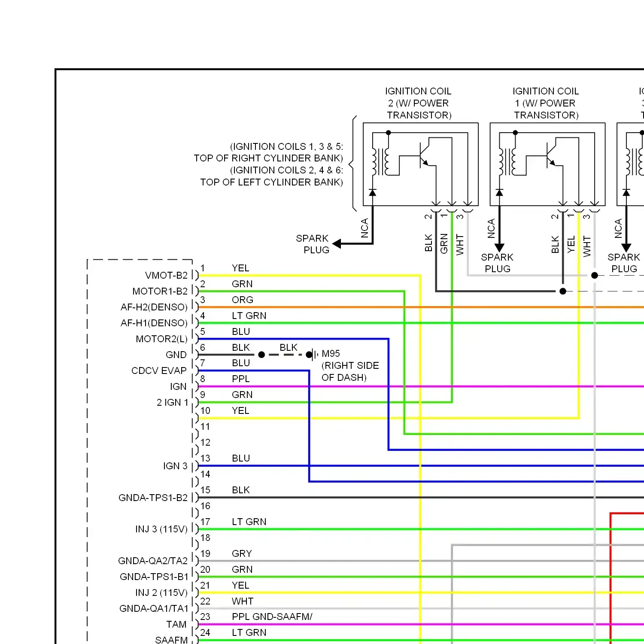Click Ignition Coil 2 title text
The height and width of the screenshot is (644, 644).
point(419,103)
